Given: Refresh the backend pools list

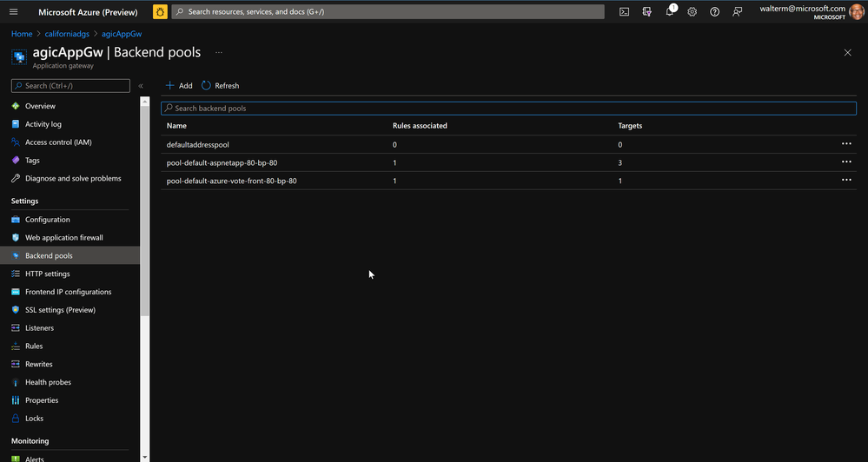Looking at the screenshot, I should click(221, 86).
